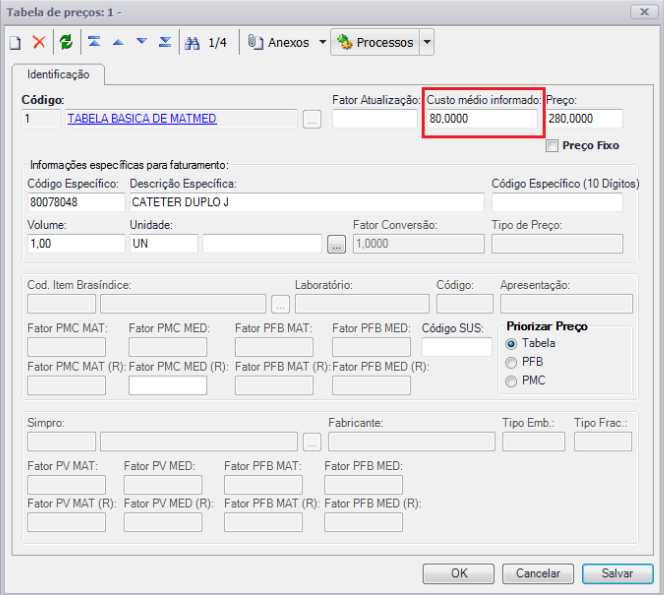Click the 1/4 record counter
Viewport: 664px width, 595px height.
coord(217,43)
